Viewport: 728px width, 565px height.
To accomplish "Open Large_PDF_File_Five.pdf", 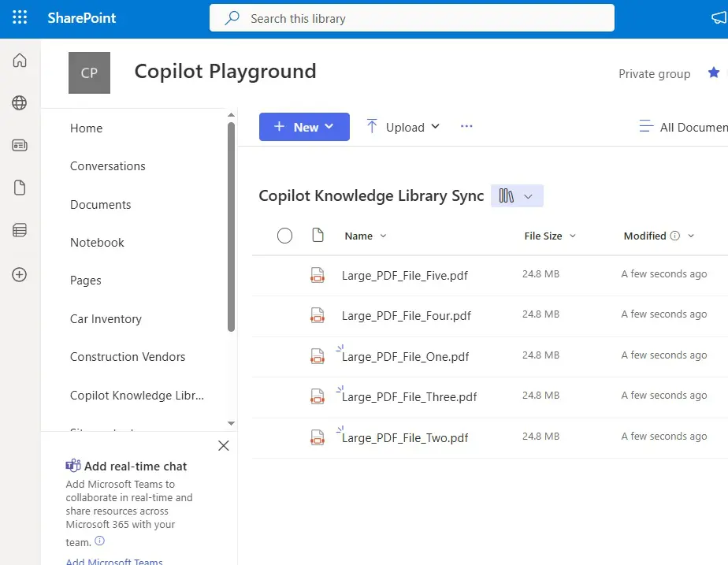I will (404, 276).
